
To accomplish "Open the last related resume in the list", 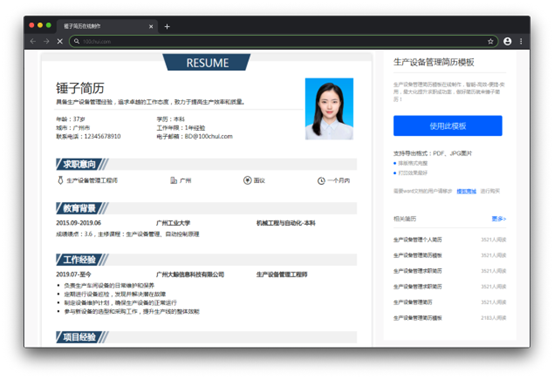I will [x=418, y=318].
